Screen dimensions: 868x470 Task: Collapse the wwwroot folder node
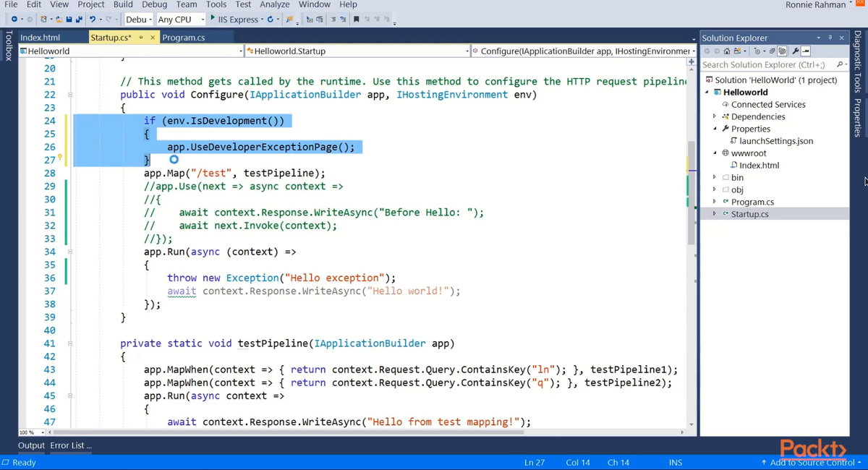coord(715,153)
